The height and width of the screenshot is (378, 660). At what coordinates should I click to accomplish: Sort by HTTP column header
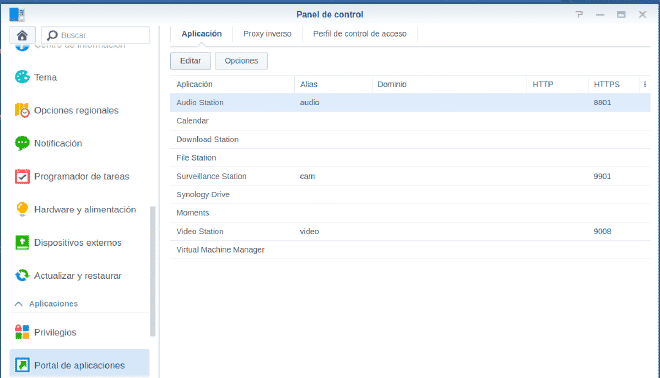click(x=557, y=84)
